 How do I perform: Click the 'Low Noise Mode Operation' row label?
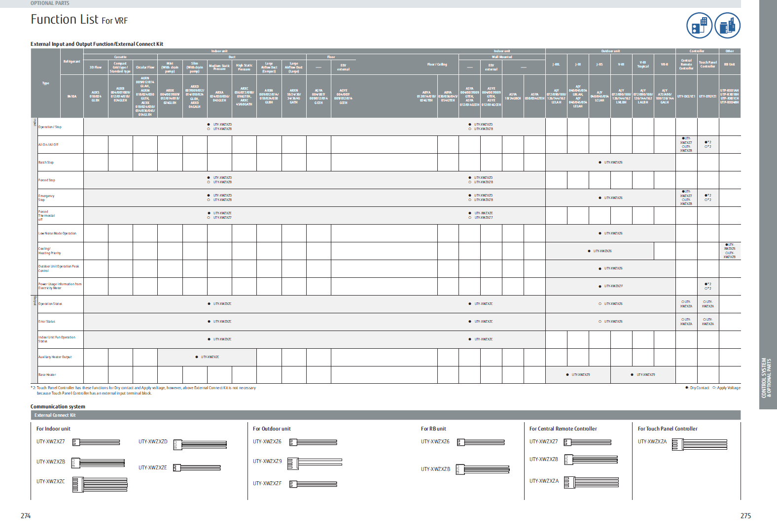tap(57, 233)
